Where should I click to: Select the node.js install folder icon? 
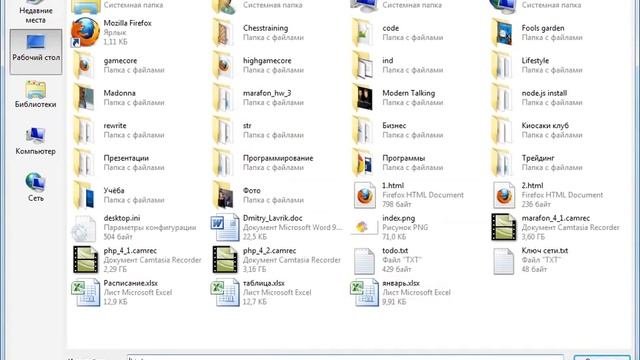[502, 98]
